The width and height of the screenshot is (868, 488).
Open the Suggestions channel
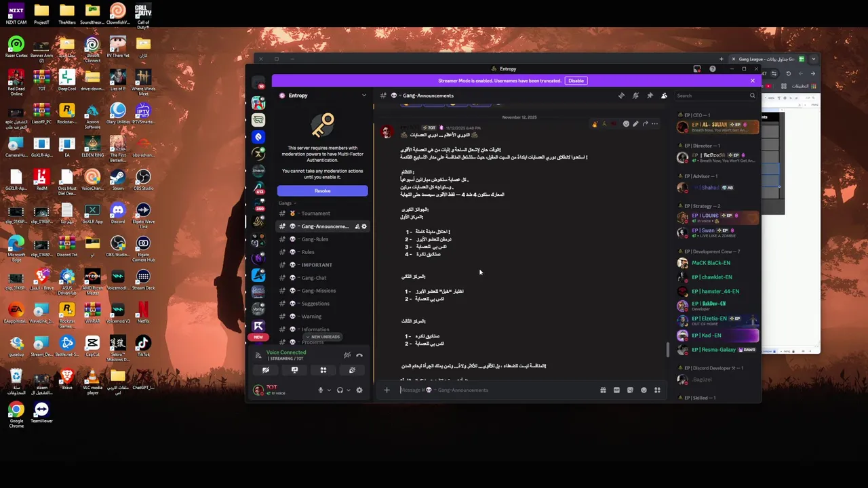coord(323,304)
